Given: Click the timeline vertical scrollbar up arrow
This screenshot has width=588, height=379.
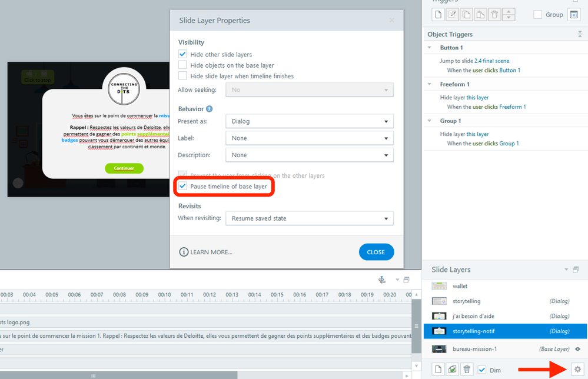Looking at the screenshot, I should pyautogui.click(x=416, y=295).
